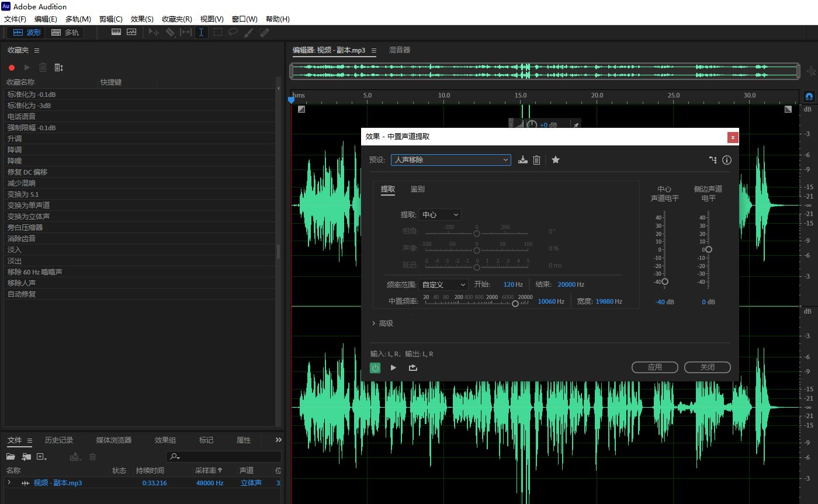Open the New File dropdown icon
Viewport: 818px width, 504px height.
(41, 457)
